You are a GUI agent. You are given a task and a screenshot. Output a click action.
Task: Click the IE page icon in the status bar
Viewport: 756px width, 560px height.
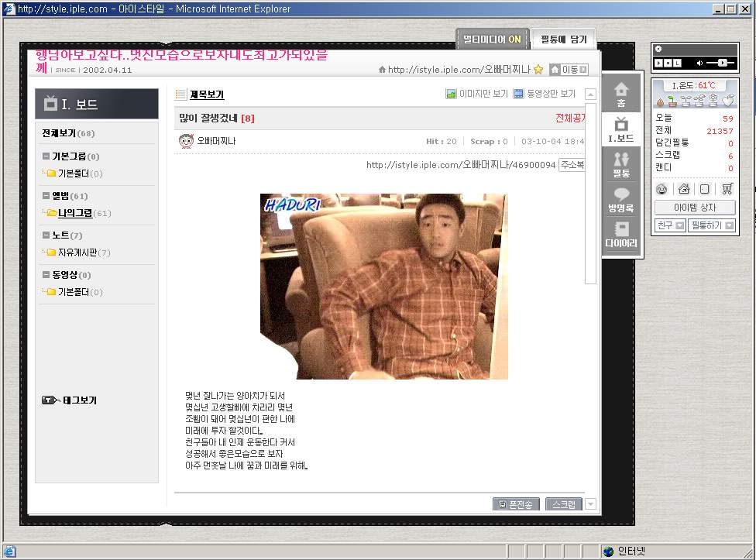(9, 551)
